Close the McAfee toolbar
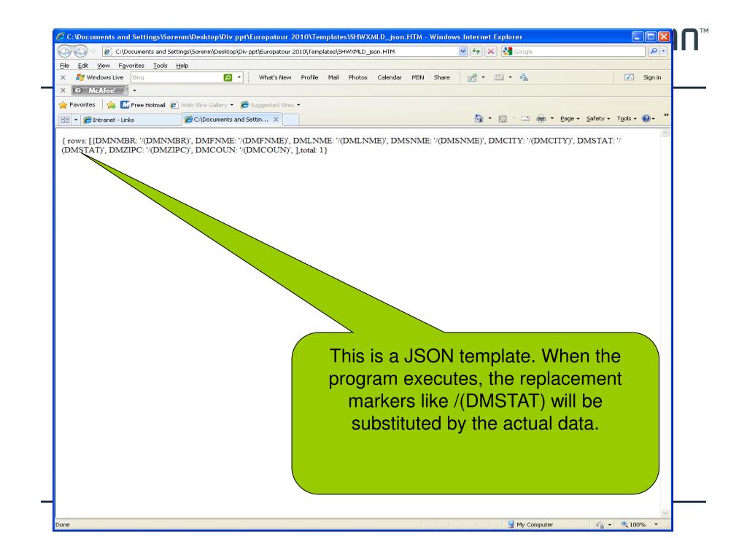This screenshot has width=747, height=560. [63, 90]
